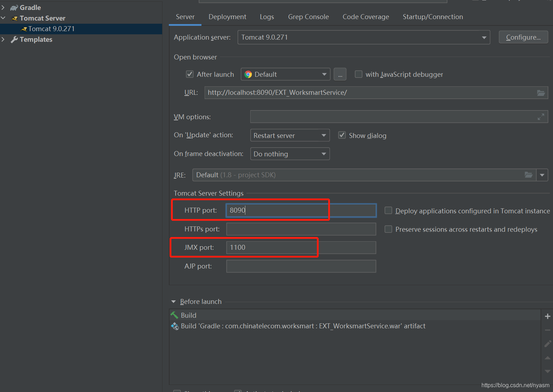Switch to the Deployment tab
This screenshot has width=553, height=392.
click(227, 17)
